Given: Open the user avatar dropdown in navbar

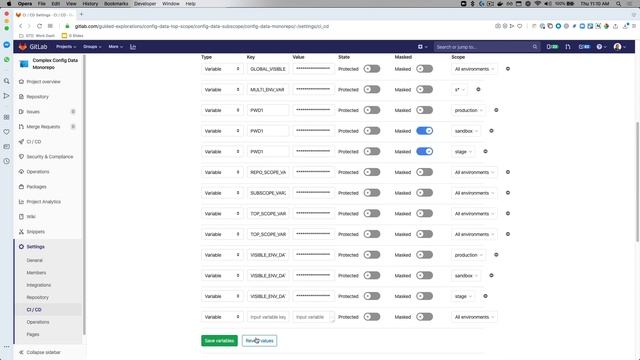Looking at the screenshot, I should (620, 47).
